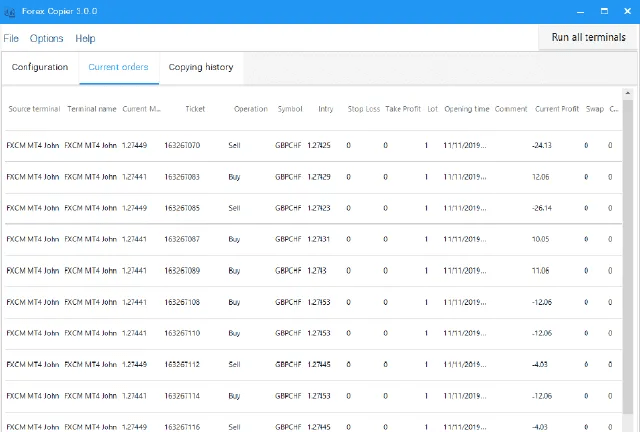The width and height of the screenshot is (640, 432).
Task: Click Sell operation in ticket 163267070 row
Action: tap(234, 145)
